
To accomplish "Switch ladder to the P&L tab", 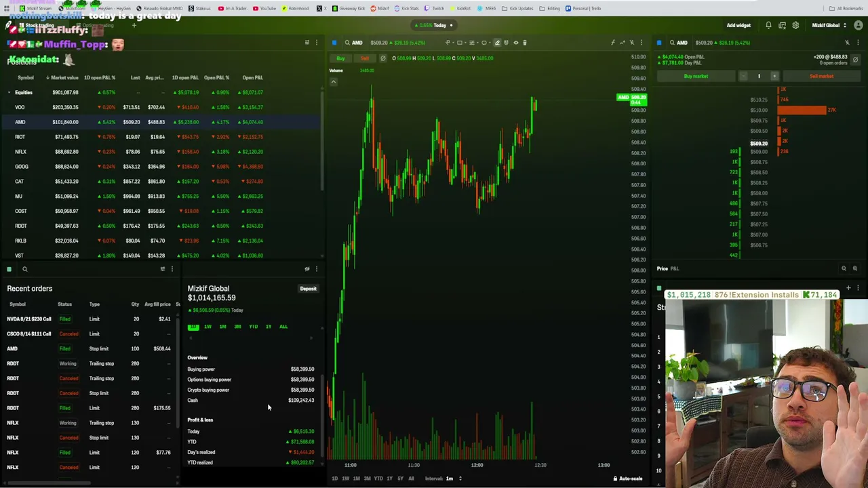I will [x=675, y=268].
